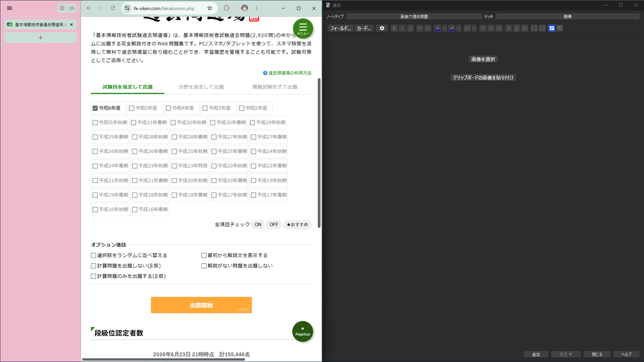Click the eraser remove-formatting icon
The width and height of the screenshot is (644, 362).
tap(467, 28)
